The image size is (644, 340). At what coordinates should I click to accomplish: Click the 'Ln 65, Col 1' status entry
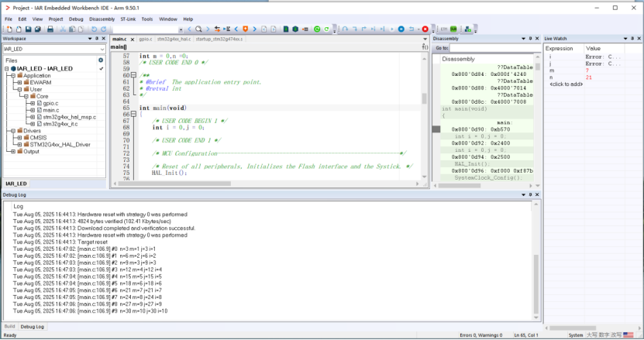pos(526,335)
